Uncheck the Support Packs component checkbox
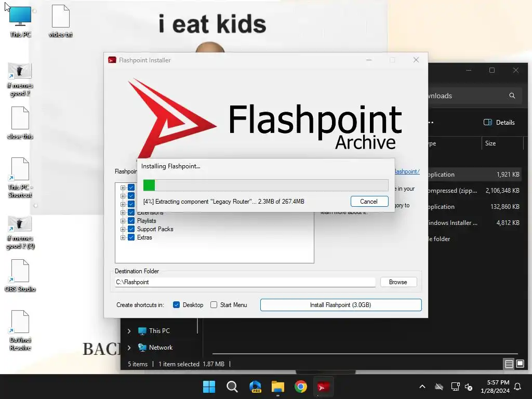 point(131,229)
